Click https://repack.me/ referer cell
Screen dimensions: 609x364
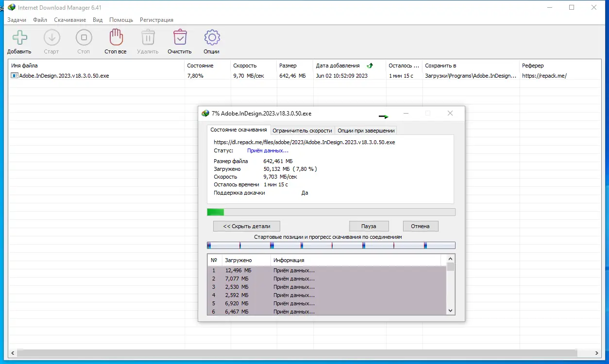pos(544,76)
